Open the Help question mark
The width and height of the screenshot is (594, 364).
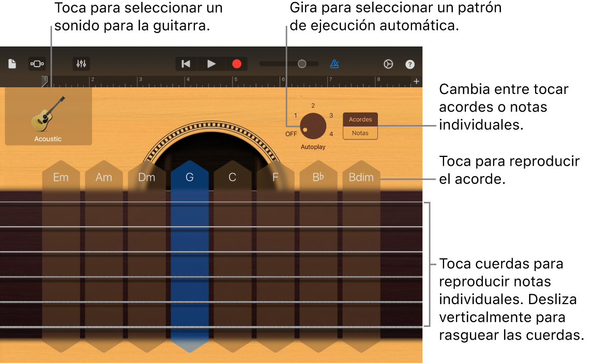410,64
